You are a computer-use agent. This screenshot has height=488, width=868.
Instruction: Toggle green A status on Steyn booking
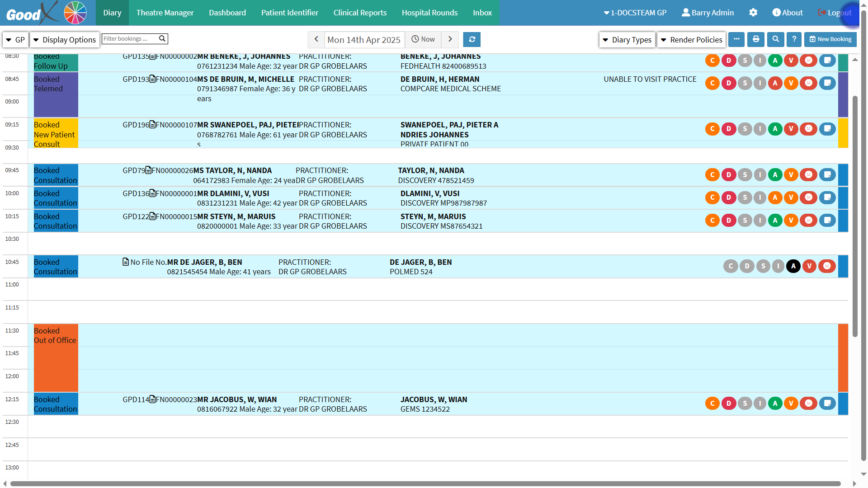tap(775, 221)
